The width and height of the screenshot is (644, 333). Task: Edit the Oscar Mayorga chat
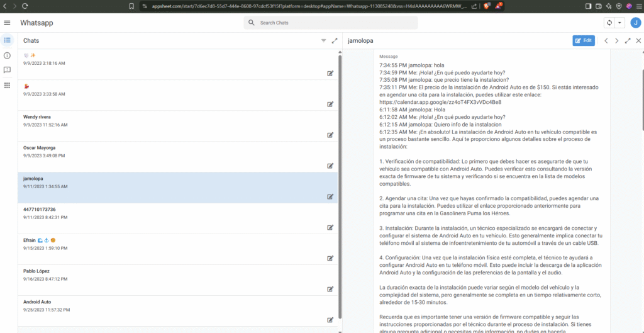click(330, 166)
